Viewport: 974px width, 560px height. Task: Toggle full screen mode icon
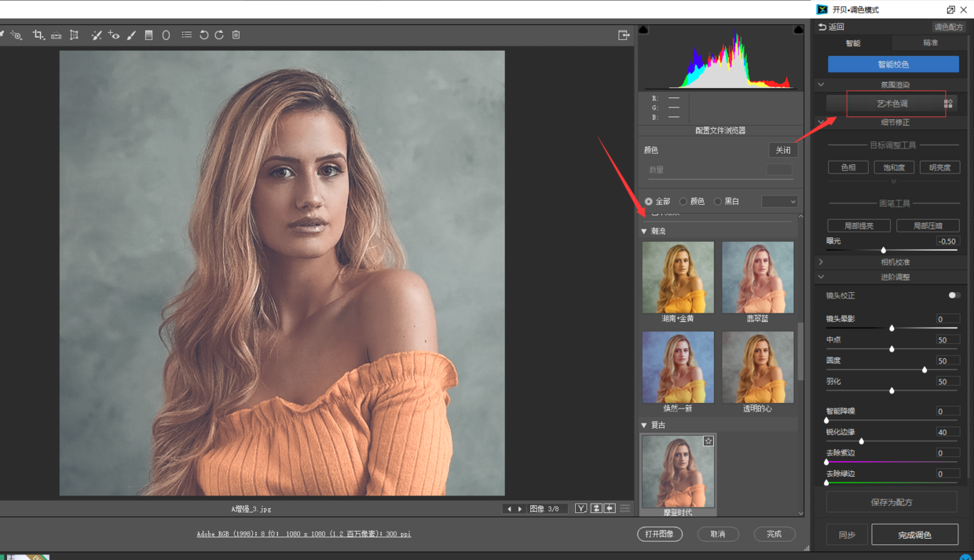tap(624, 35)
